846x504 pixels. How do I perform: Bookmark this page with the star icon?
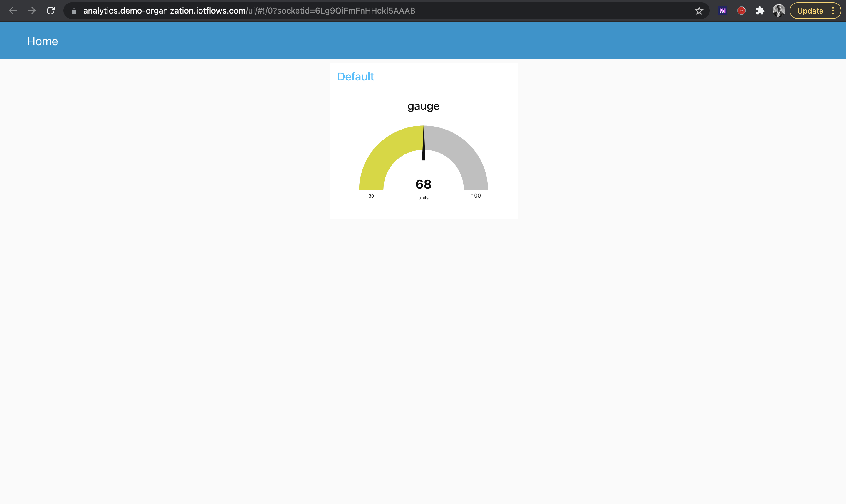pos(699,11)
